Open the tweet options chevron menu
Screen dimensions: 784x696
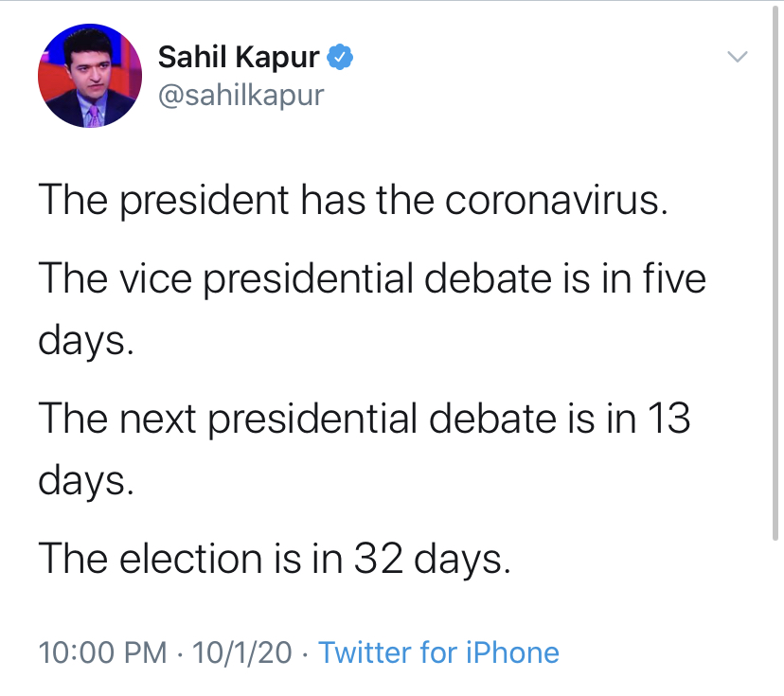click(737, 57)
